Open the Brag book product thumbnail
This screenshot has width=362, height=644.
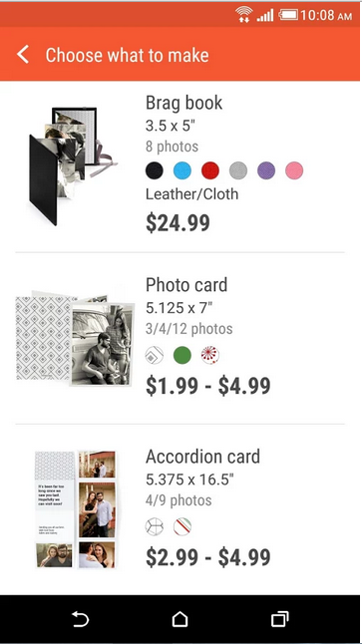click(73, 165)
